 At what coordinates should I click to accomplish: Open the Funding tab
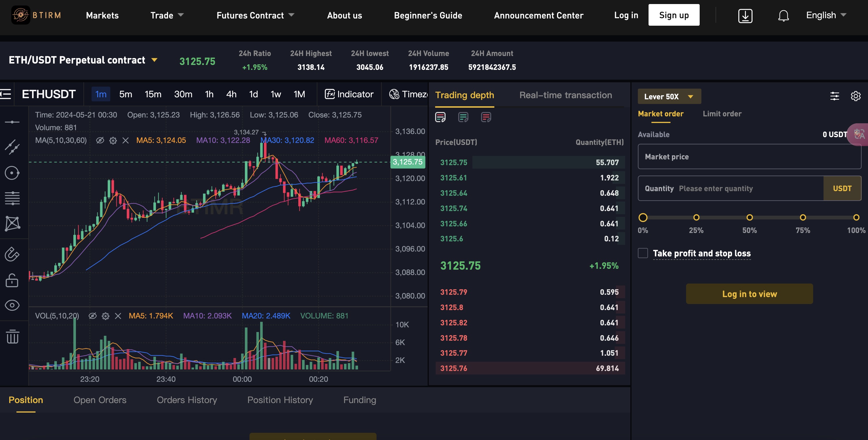click(360, 400)
